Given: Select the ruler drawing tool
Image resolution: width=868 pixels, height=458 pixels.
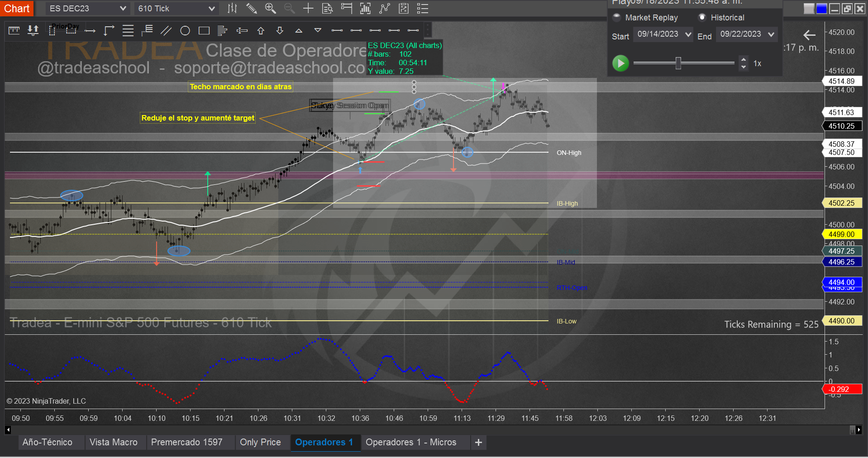Looking at the screenshot, I should coord(14,30).
